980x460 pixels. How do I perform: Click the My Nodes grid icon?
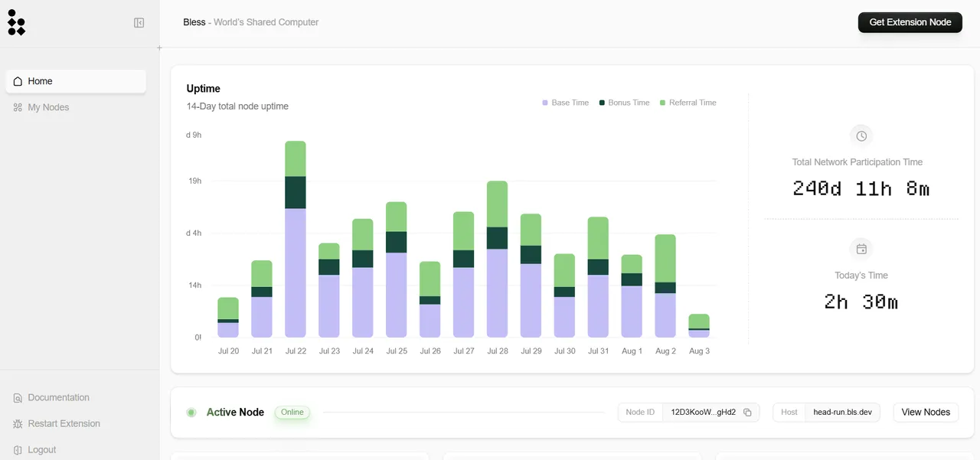click(18, 107)
